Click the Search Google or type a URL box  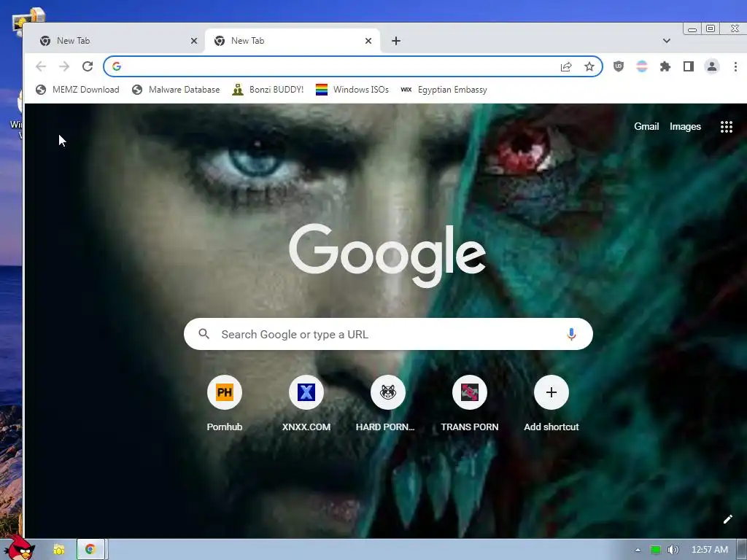tap(388, 334)
